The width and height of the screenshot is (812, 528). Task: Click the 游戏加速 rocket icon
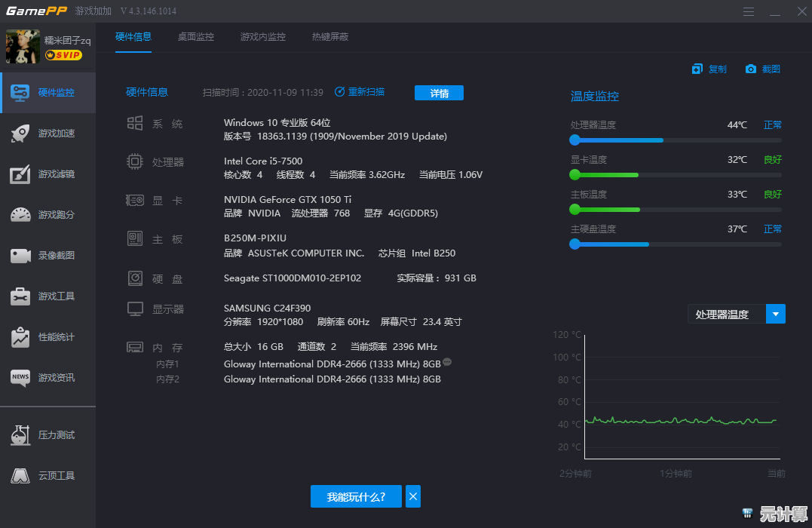click(x=20, y=134)
